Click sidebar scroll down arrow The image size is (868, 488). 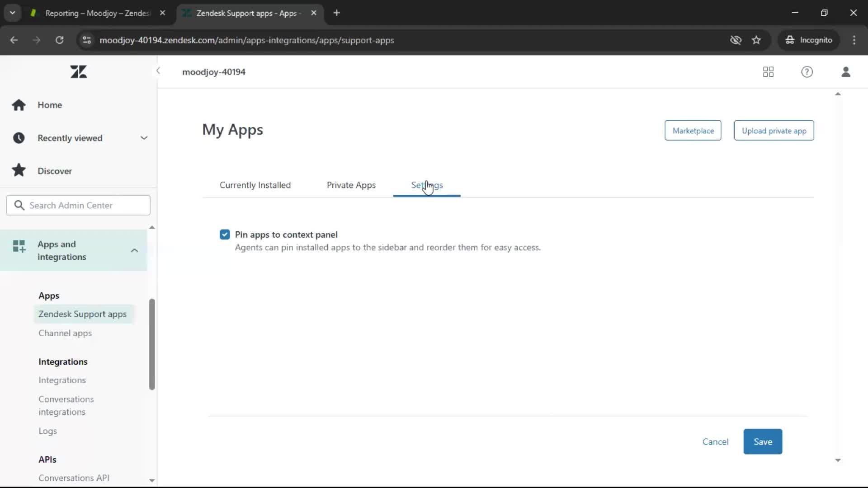pos(152,480)
